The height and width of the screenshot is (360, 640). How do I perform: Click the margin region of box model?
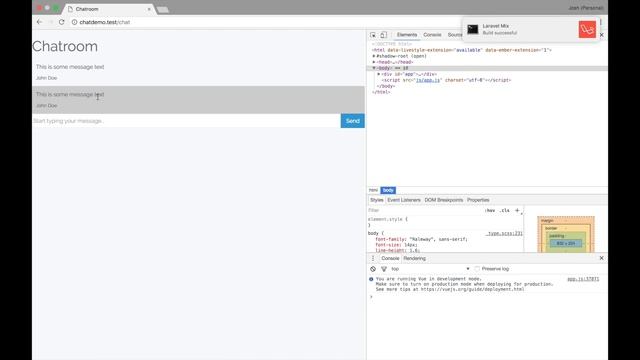coord(547,221)
